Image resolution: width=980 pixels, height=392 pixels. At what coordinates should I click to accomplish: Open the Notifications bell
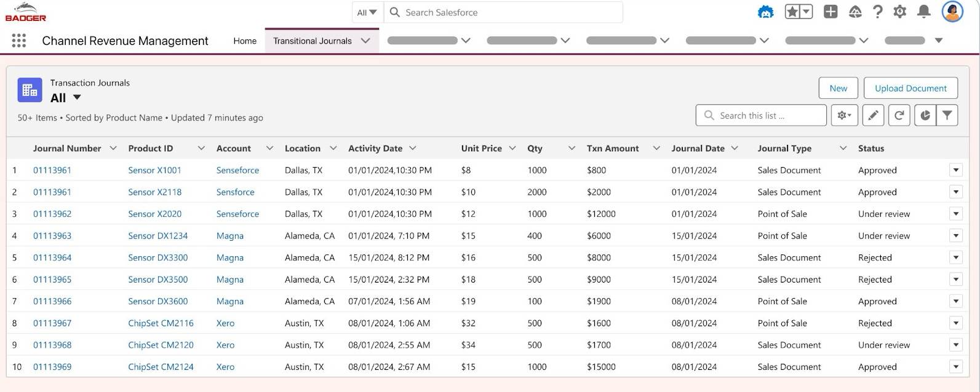point(923,12)
